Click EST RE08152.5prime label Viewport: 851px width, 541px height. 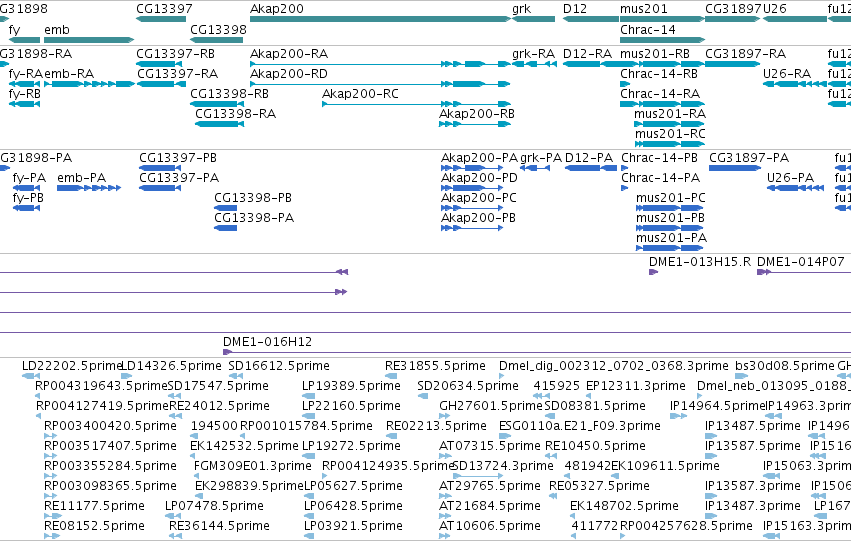tap(94, 526)
